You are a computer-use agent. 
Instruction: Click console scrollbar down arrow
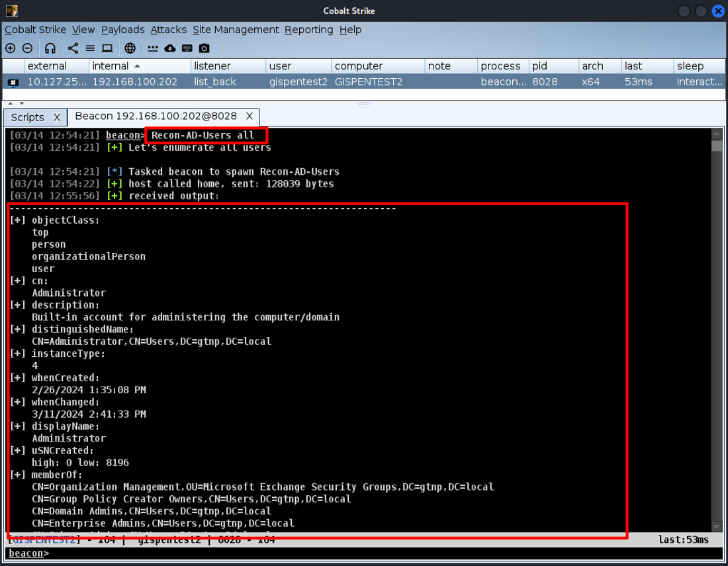coord(717,526)
